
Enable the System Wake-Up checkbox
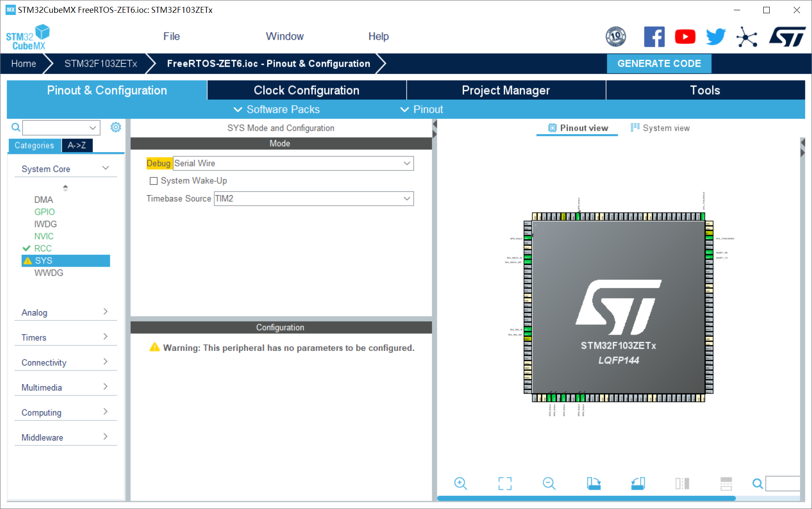tap(154, 181)
